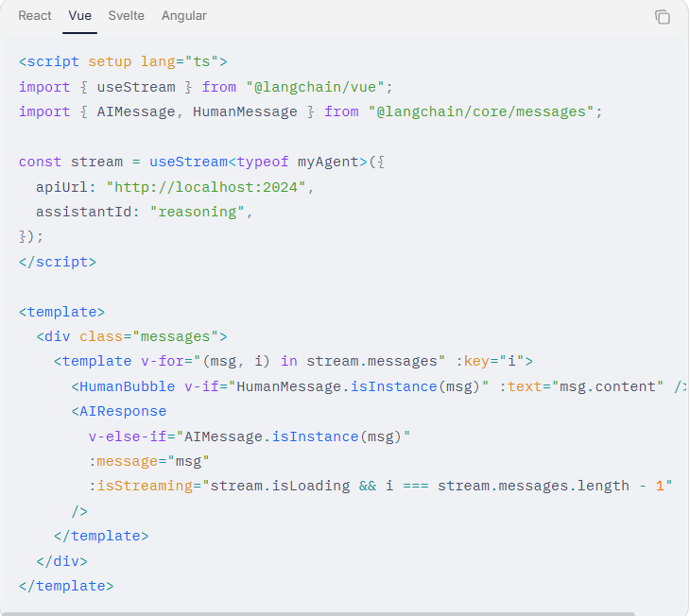Click the "@langchain/vue" import string
The height and width of the screenshot is (616, 690).
315,87
